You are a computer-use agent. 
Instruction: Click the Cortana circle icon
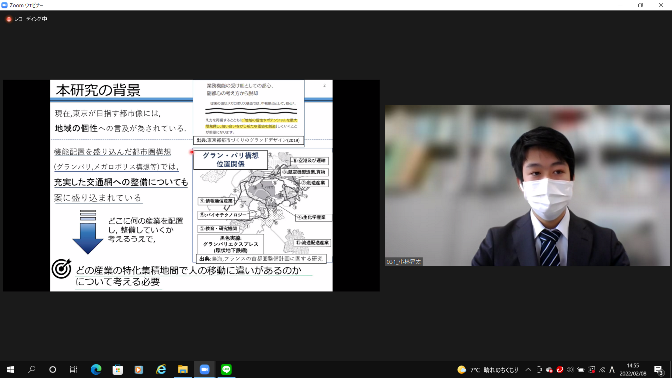[52, 369]
